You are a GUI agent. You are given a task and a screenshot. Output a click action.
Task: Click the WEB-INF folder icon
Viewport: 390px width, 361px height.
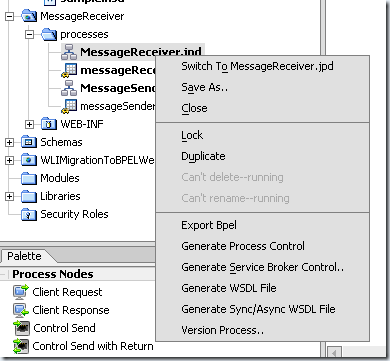49,124
